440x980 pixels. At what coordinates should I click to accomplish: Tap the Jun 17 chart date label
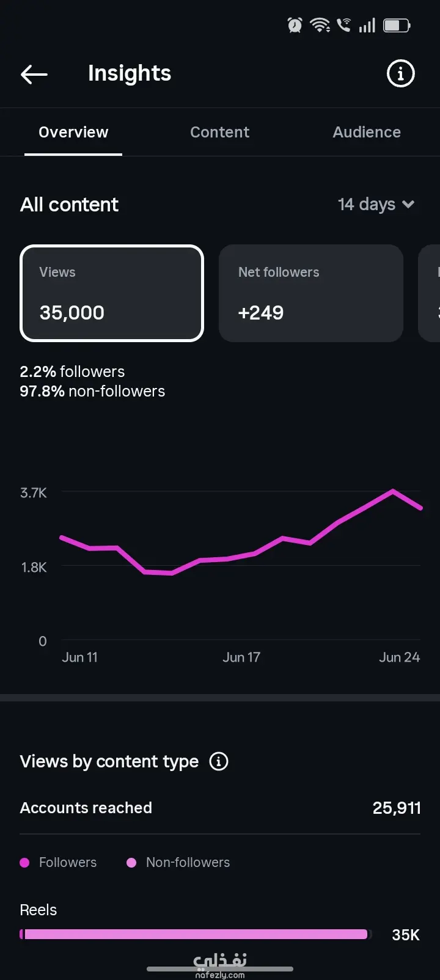click(241, 657)
